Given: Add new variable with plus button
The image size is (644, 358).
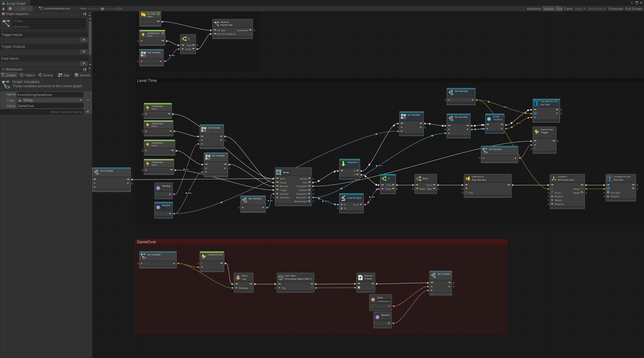Looking at the screenshot, I should (88, 112).
